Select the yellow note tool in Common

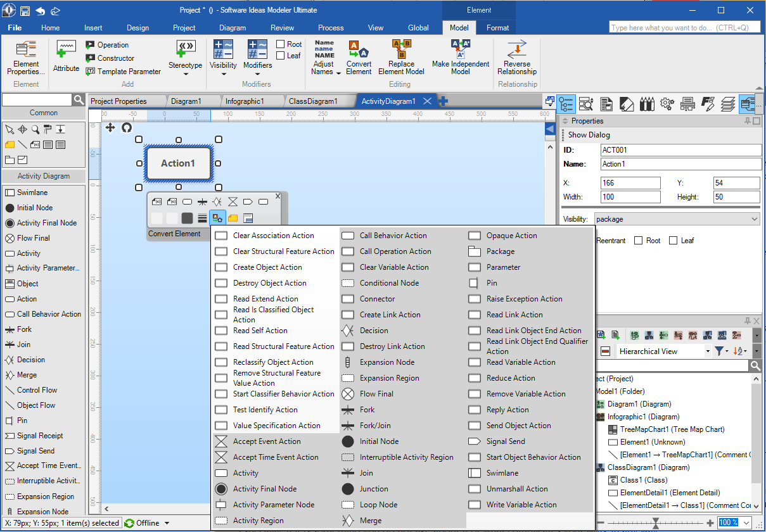pyautogui.click(x=10, y=144)
